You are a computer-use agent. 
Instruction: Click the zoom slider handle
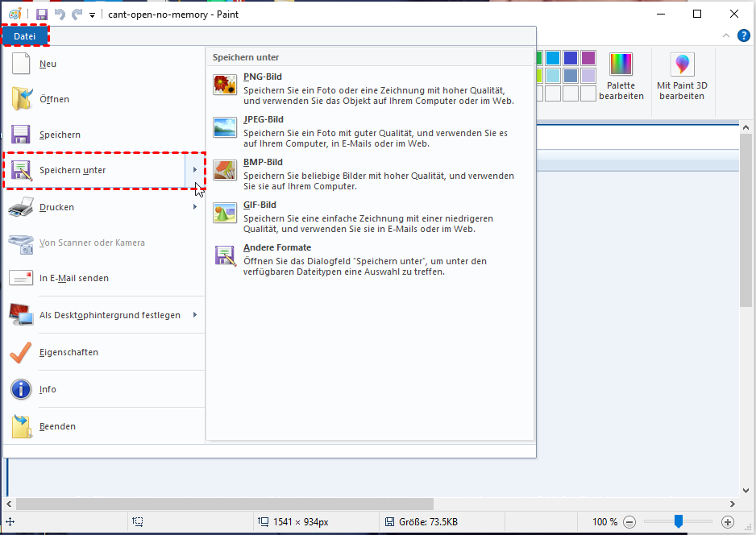[679, 521]
